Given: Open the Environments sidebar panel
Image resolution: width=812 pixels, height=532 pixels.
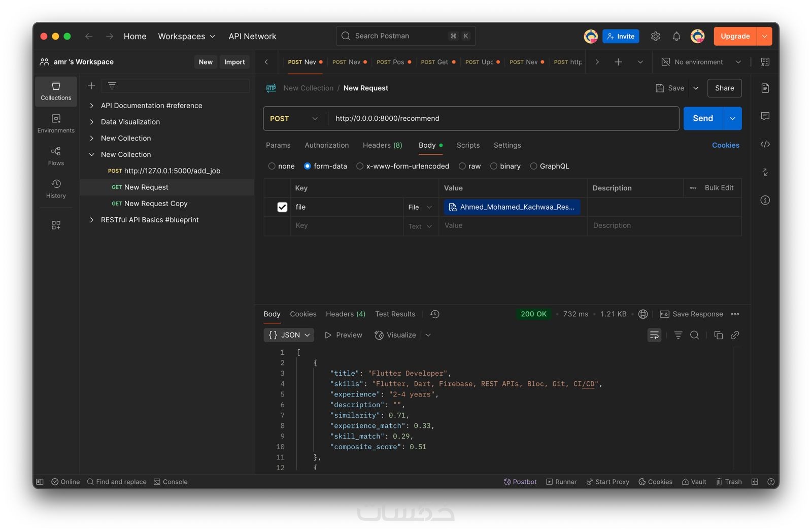Looking at the screenshot, I should coord(56,124).
